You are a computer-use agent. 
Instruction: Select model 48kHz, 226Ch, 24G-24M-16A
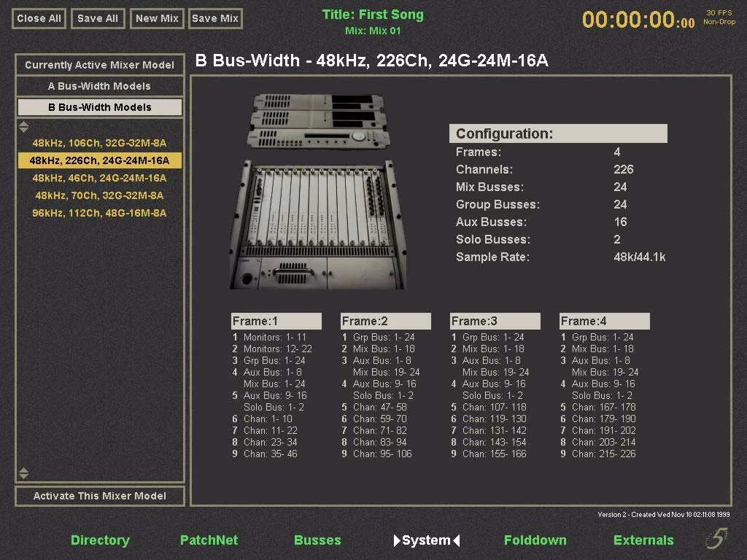click(99, 160)
